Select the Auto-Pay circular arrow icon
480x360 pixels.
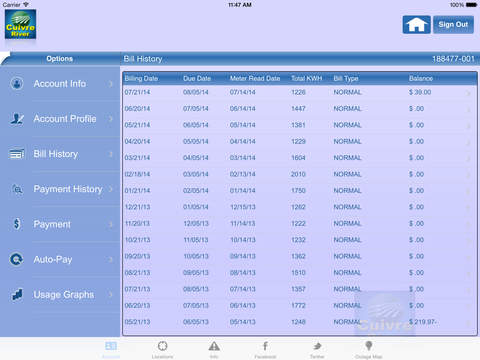17,259
